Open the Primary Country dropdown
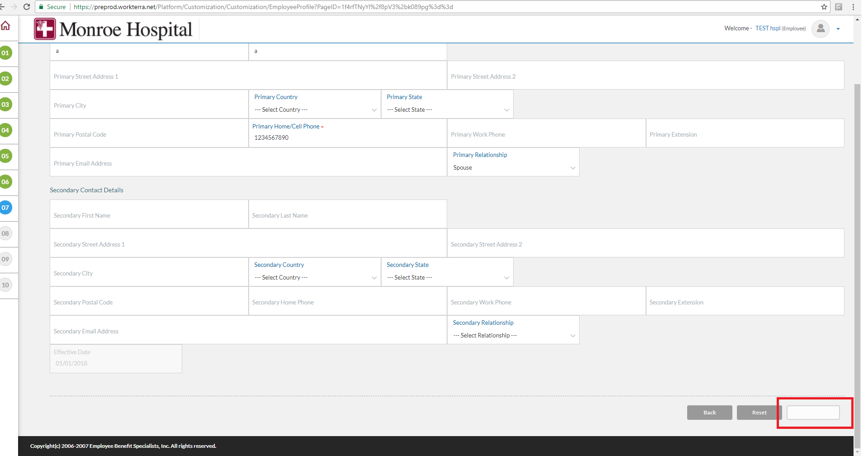Screen dimensions: 868x456 (x=315, y=110)
